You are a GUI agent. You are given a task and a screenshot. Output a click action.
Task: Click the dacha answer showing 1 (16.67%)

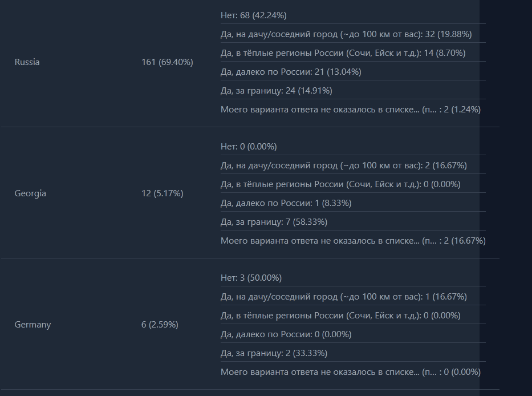pos(343,297)
